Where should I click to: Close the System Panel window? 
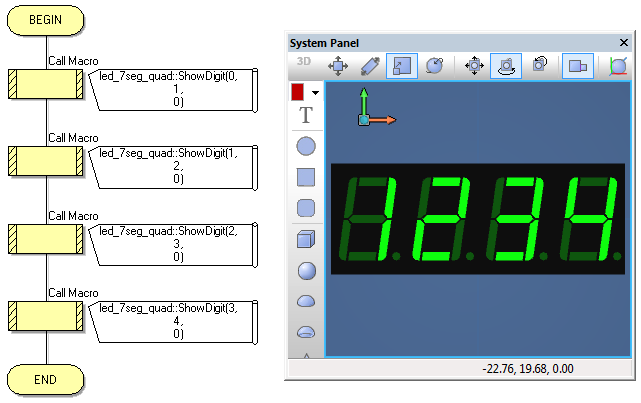[624, 43]
